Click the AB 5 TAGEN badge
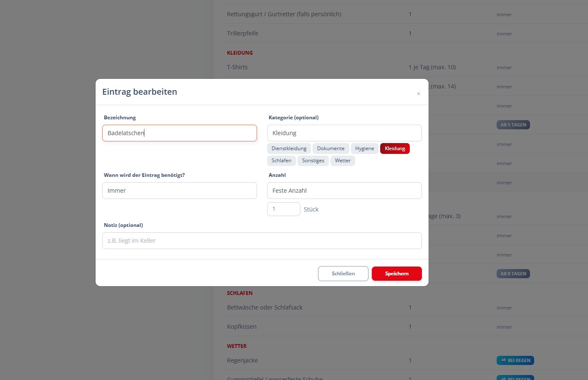The height and width of the screenshot is (380, 588). click(513, 125)
